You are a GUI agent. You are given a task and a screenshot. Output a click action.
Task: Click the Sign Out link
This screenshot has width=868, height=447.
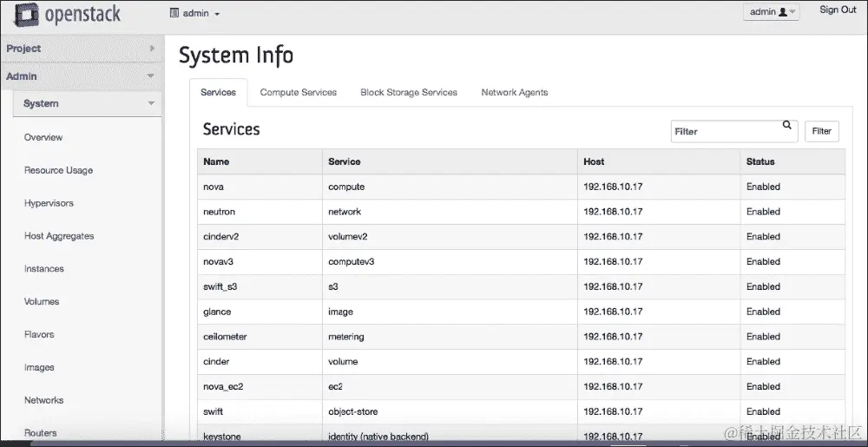(838, 10)
